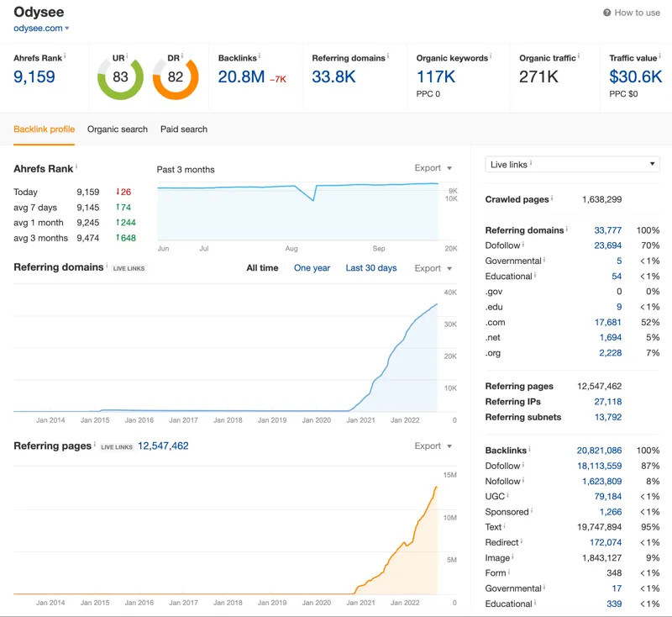Select the All time range
The image size is (672, 617).
(x=262, y=268)
